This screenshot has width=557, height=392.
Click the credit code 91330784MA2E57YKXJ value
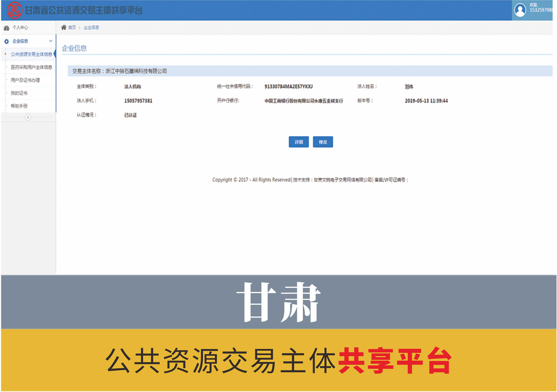point(288,86)
